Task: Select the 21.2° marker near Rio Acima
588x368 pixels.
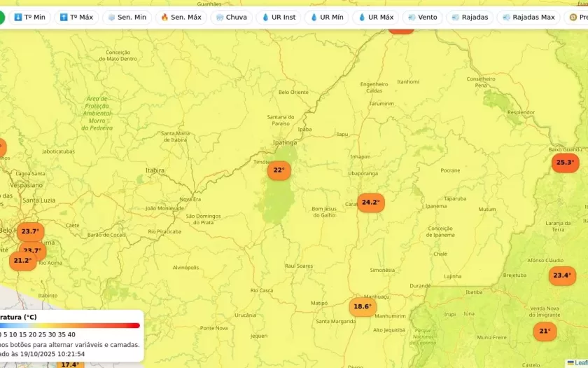Action: pos(22,261)
